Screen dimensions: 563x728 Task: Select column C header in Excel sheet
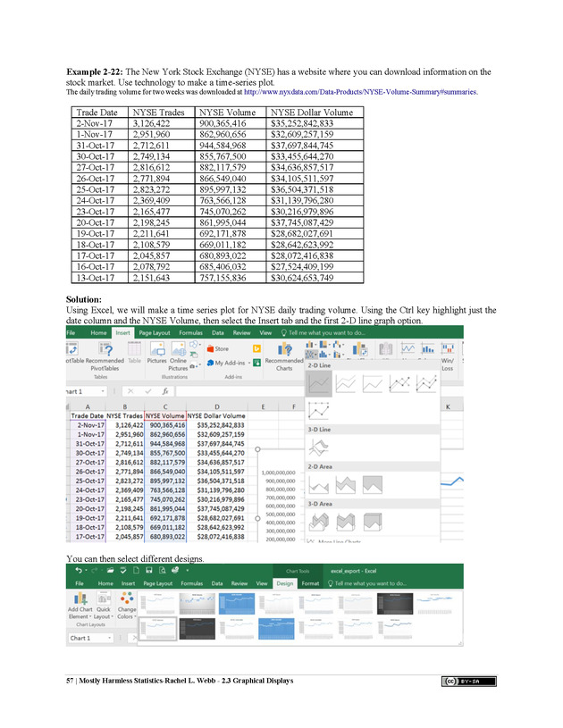click(165, 406)
